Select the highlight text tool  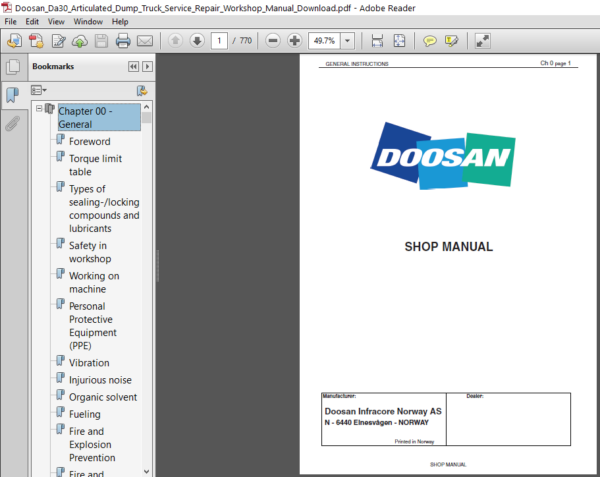[451, 41]
